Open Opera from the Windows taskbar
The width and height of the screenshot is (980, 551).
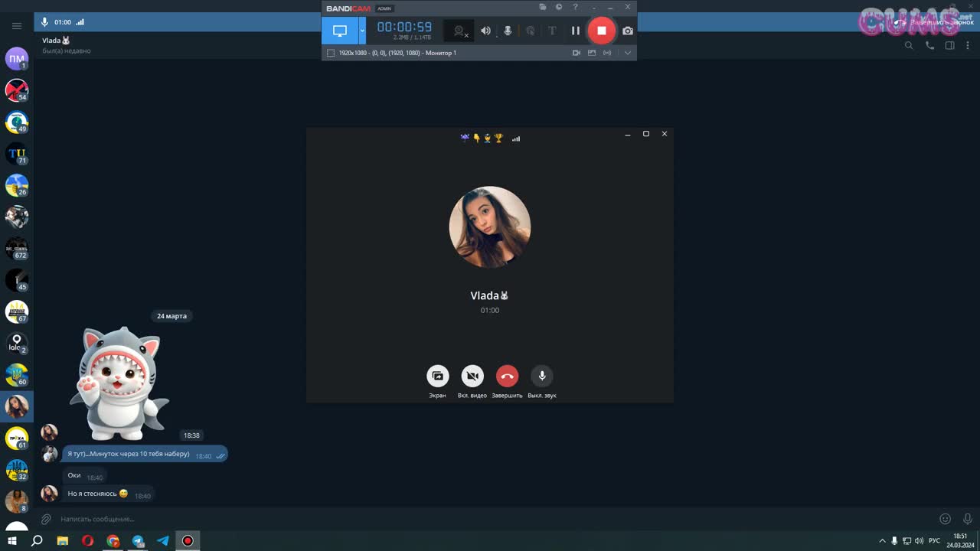point(88,540)
